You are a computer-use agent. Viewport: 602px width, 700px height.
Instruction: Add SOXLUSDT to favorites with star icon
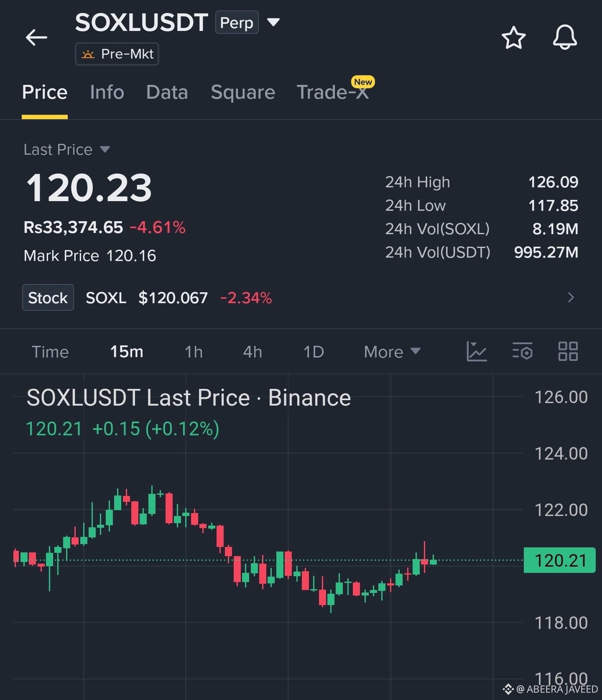[513, 38]
